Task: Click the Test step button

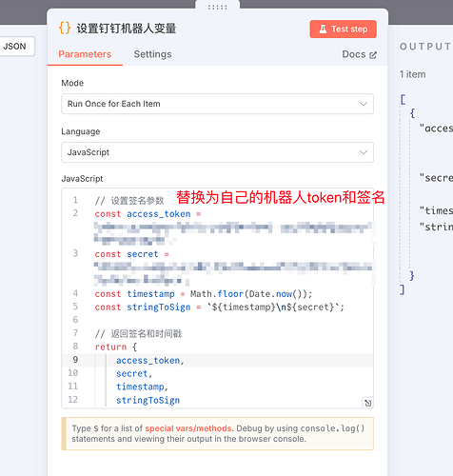Action: pyautogui.click(x=343, y=30)
